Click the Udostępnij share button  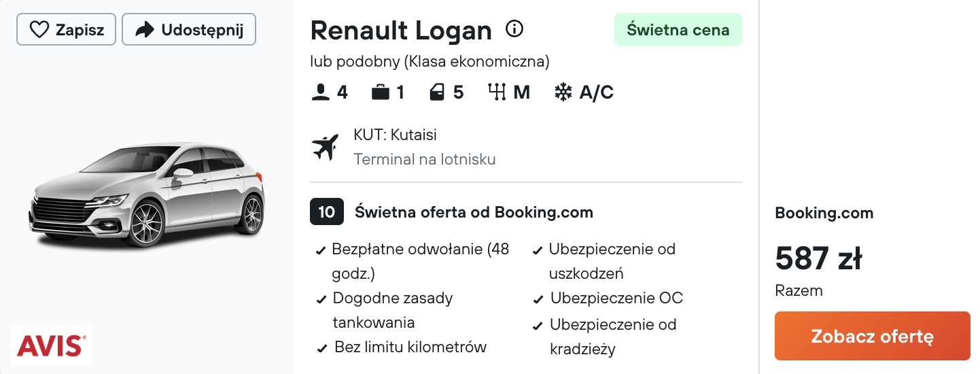[x=189, y=30]
